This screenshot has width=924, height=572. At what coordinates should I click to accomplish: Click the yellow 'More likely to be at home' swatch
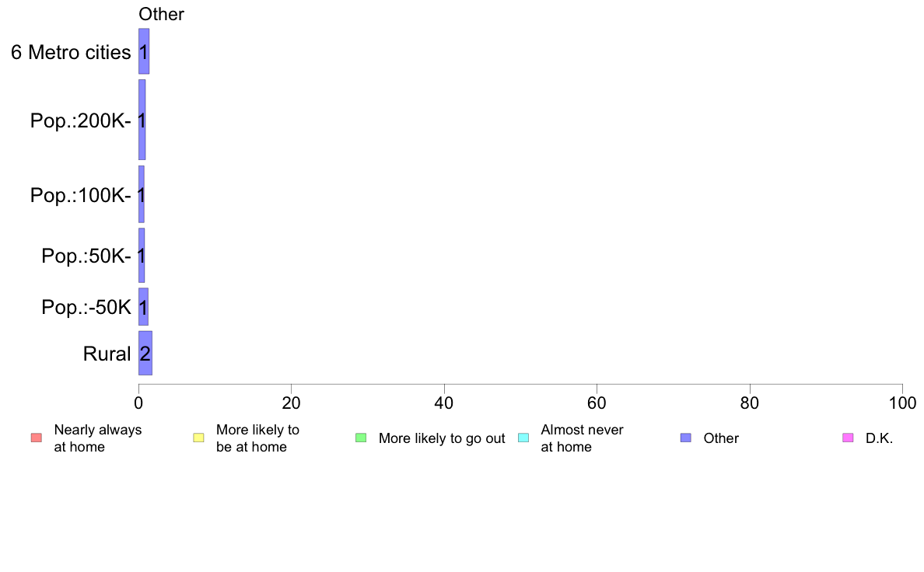tap(198, 438)
